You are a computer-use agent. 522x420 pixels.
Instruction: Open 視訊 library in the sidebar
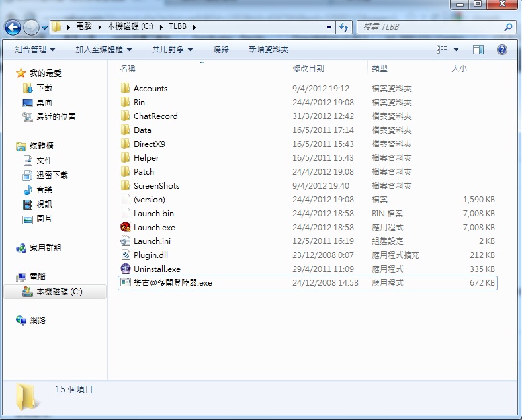tap(44, 204)
